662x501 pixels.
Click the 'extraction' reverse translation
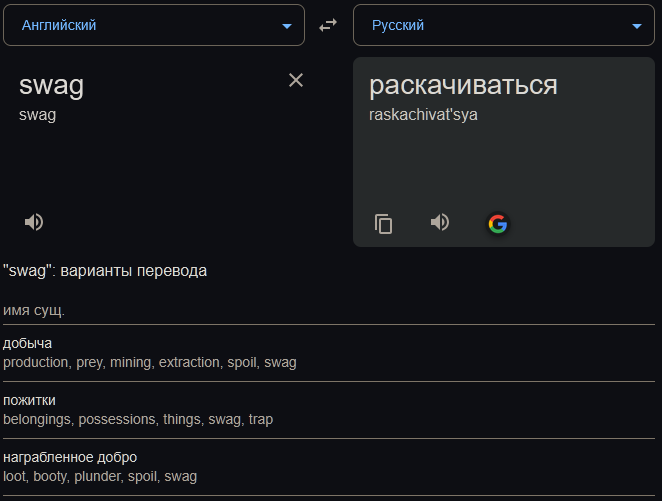pos(188,362)
